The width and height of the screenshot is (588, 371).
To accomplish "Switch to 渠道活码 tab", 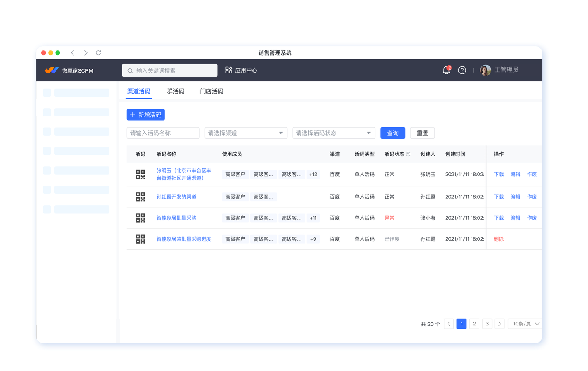I will point(139,91).
